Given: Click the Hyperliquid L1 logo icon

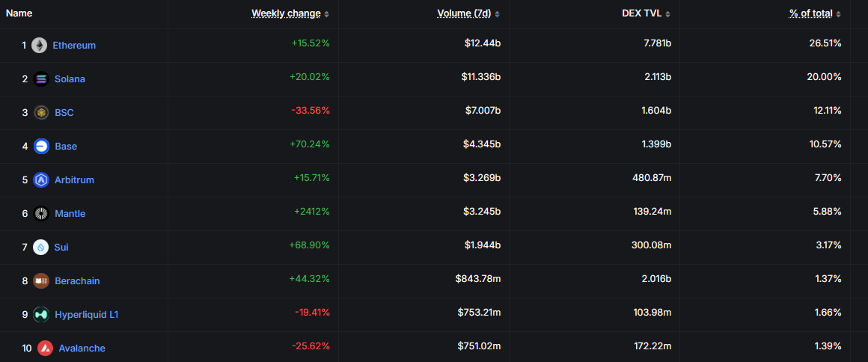Looking at the screenshot, I should 41,315.
